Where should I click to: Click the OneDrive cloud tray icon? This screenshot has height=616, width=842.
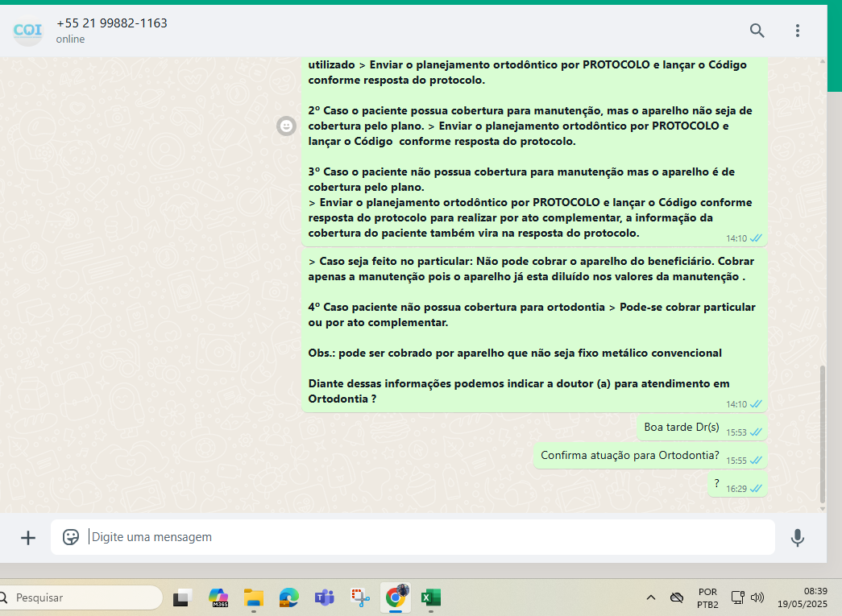tap(677, 597)
